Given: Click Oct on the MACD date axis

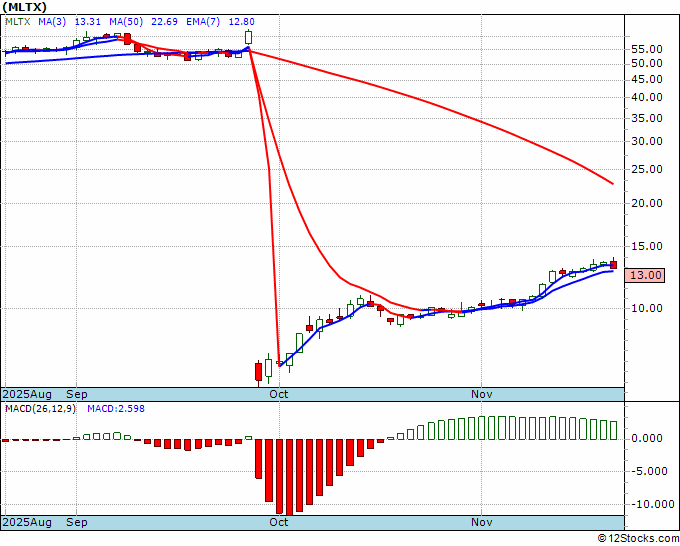Looking at the screenshot, I should (279, 522).
